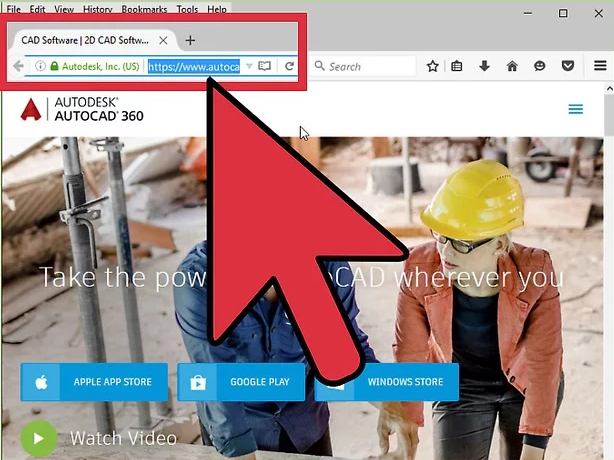614x460 pixels.
Task: Toggle reader view in the address bar
Action: [x=265, y=67]
